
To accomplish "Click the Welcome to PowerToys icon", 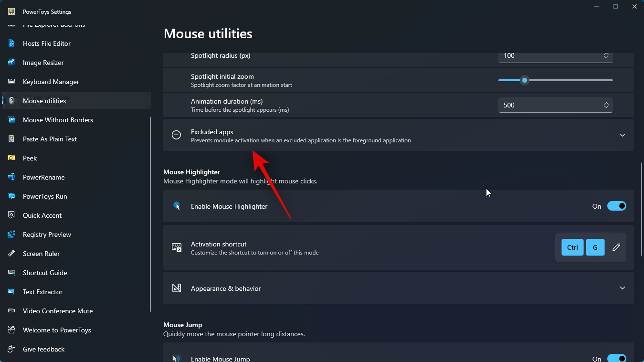I will tap(11, 330).
